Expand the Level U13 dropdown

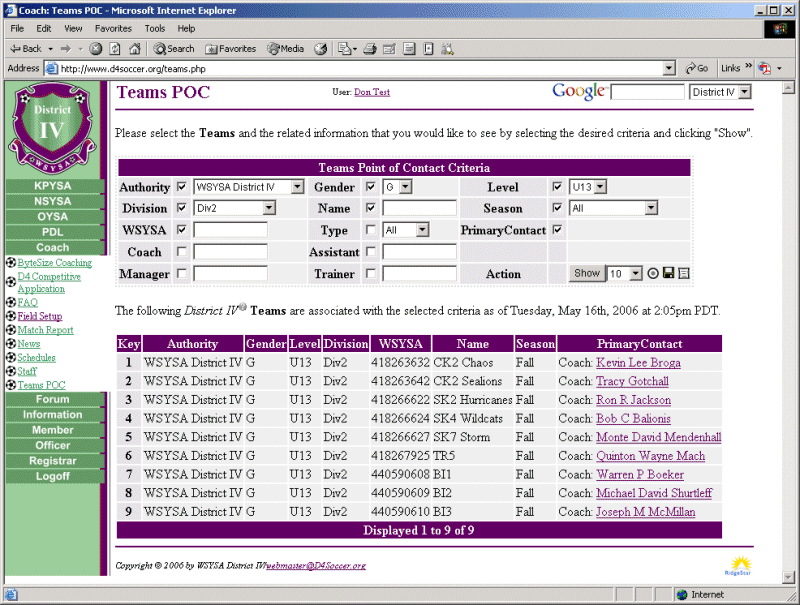click(x=600, y=187)
